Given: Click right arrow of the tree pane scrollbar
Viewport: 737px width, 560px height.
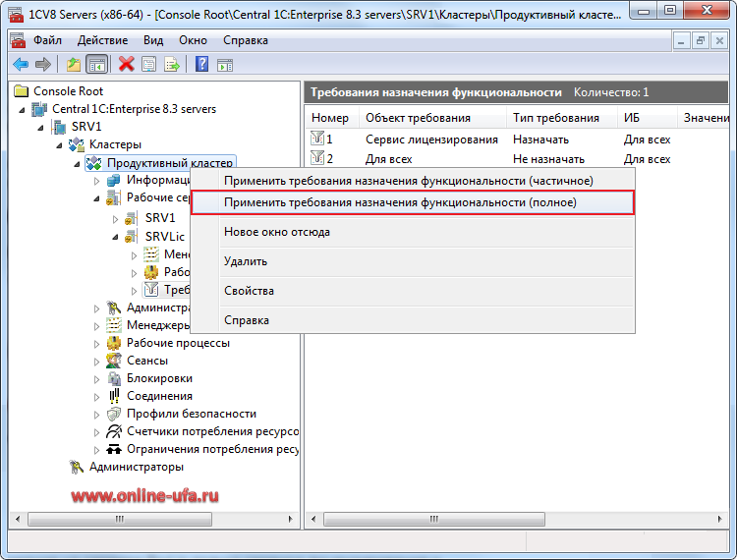Looking at the screenshot, I should (x=290, y=519).
